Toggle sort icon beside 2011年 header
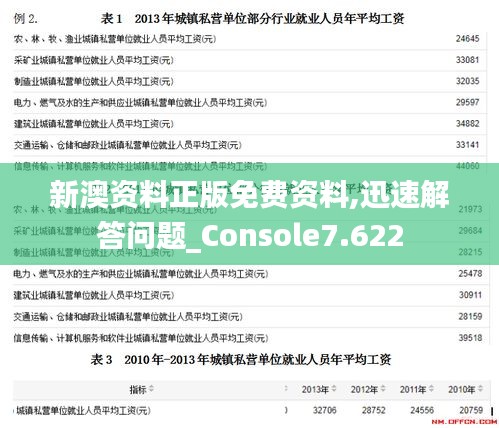The image size is (499, 428). point(431,389)
